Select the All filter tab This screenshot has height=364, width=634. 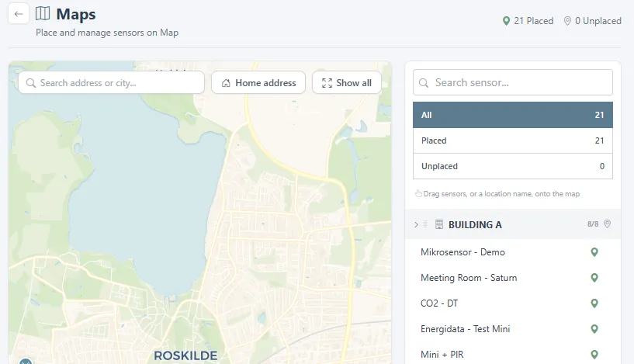pos(513,115)
